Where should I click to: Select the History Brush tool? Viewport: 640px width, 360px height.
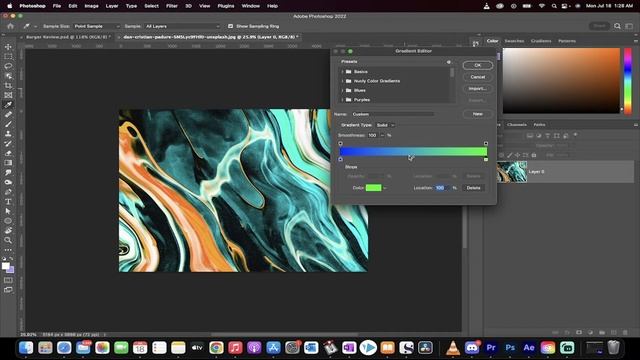pyautogui.click(x=8, y=144)
